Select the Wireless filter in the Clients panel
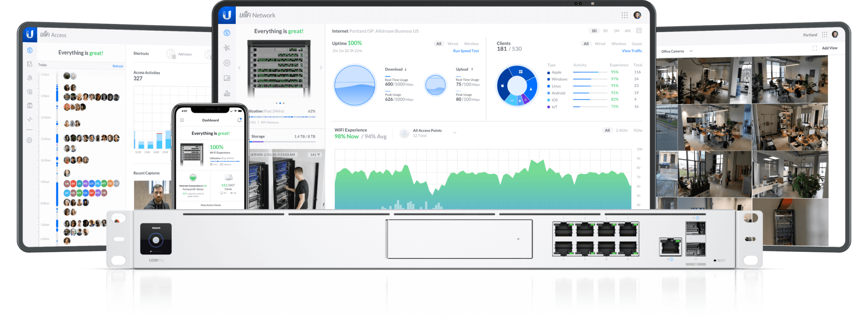The image size is (868, 325). [618, 44]
